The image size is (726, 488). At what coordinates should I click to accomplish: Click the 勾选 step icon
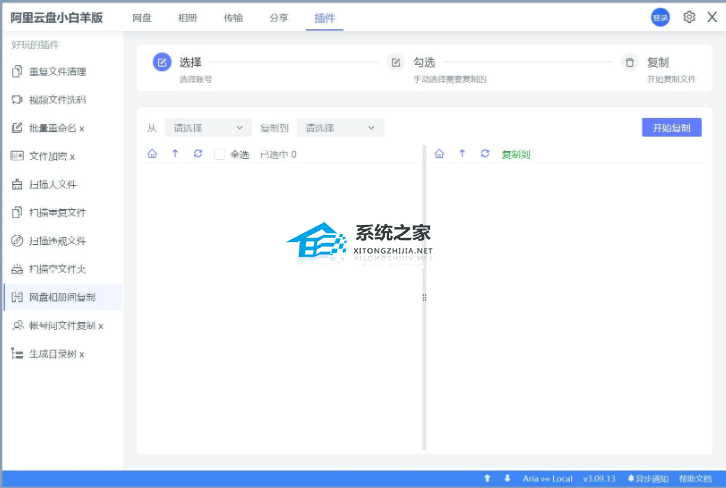[x=396, y=62]
